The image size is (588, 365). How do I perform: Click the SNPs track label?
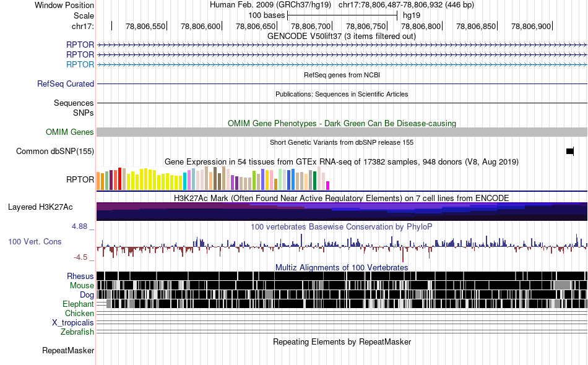pyautogui.click(x=84, y=113)
